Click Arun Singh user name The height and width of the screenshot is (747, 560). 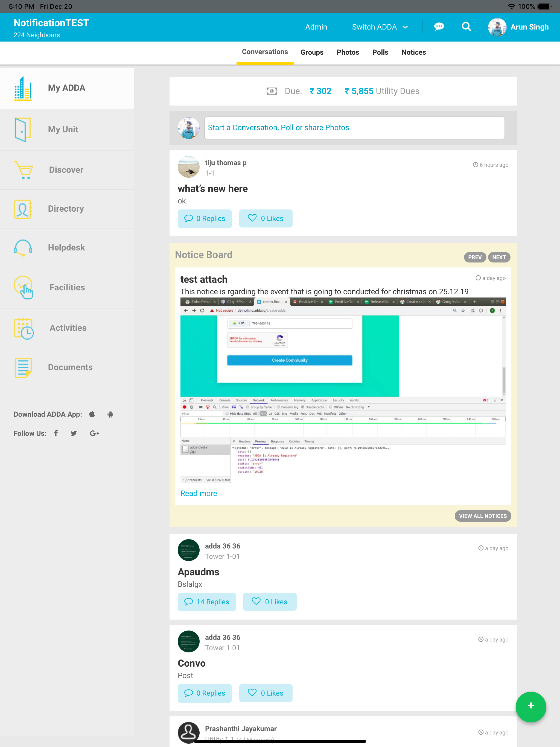point(529,27)
